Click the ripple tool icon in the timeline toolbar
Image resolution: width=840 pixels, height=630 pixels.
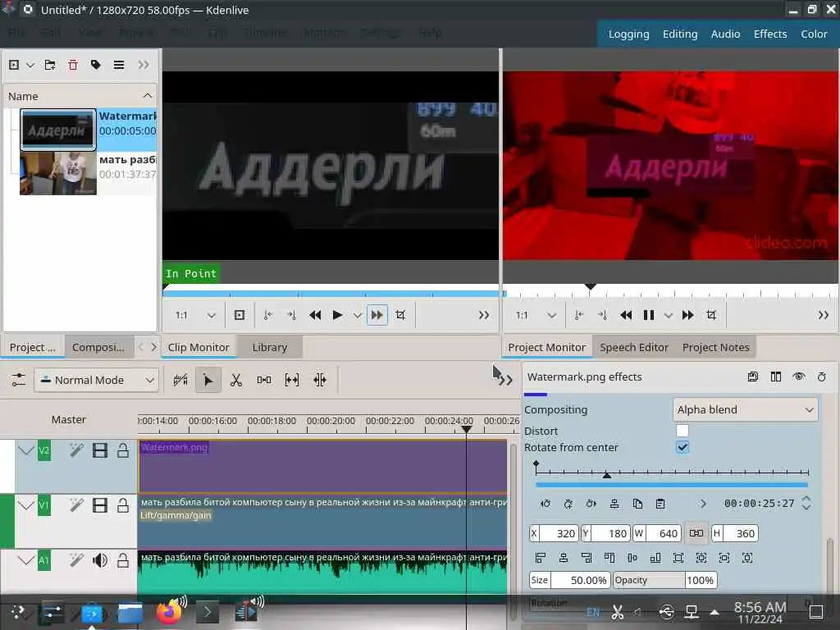[320, 380]
